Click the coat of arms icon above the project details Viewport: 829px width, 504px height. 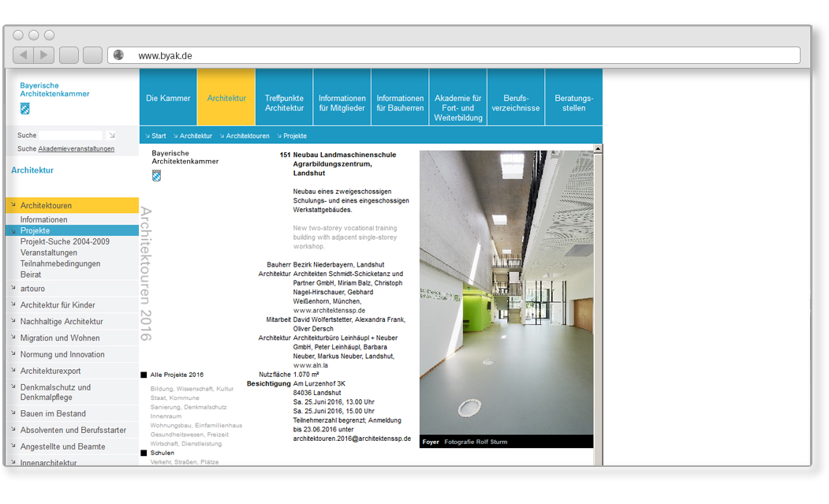pyautogui.click(x=156, y=175)
